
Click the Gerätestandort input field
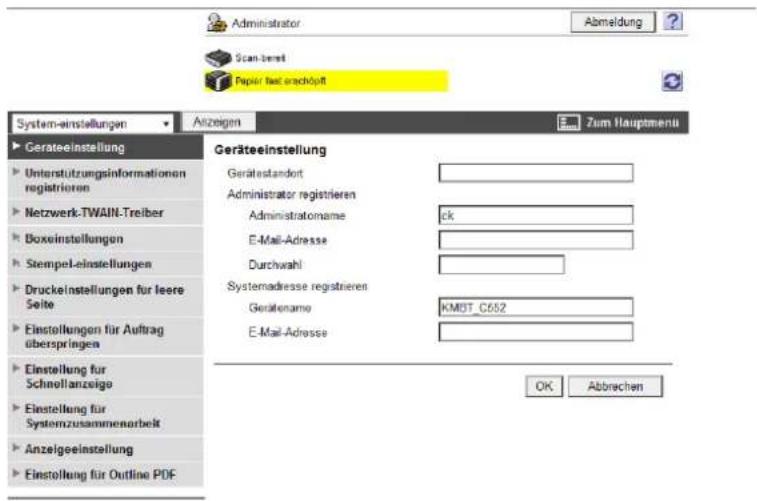536,173
